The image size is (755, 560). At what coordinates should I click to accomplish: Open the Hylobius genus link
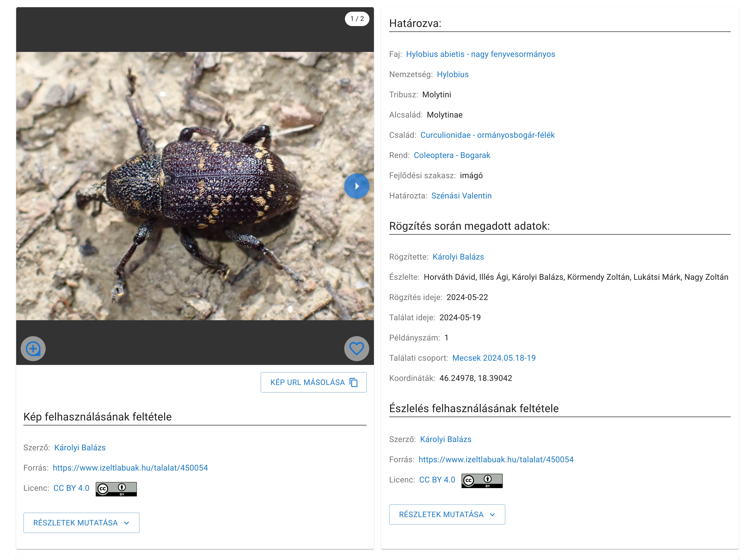pos(452,75)
